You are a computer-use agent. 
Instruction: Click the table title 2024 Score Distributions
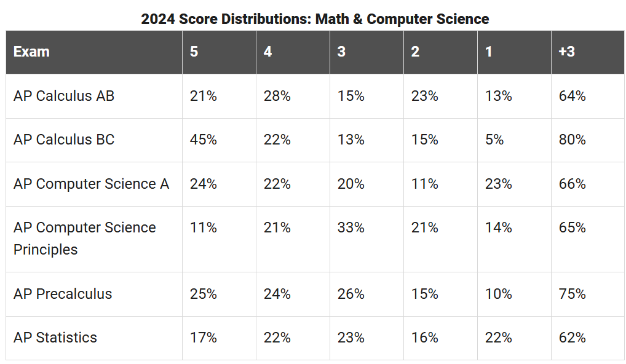coord(315,19)
